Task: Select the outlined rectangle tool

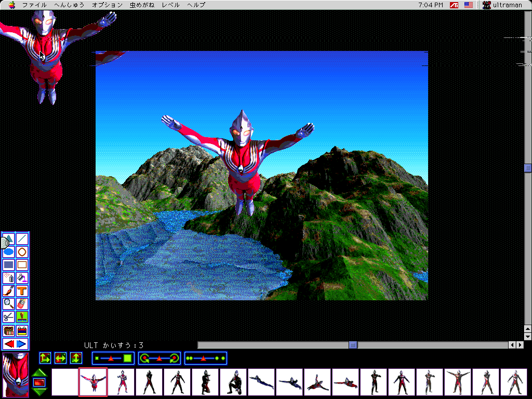Action: point(22,265)
